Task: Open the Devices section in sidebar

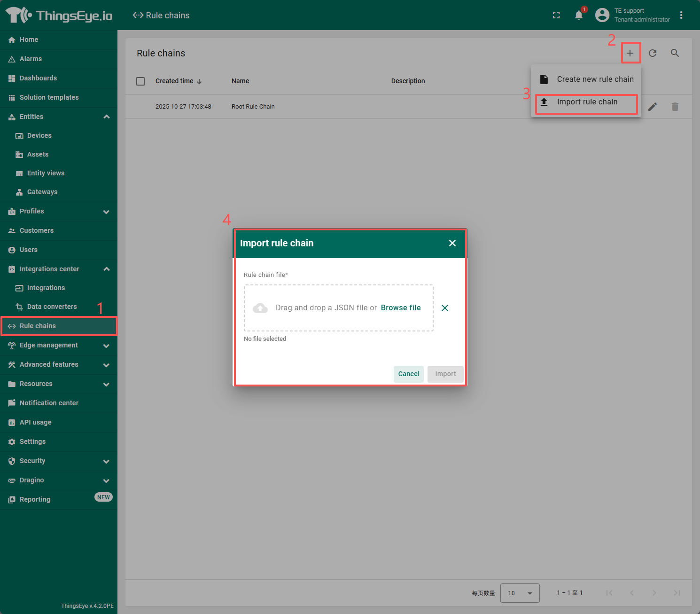Action: pyautogui.click(x=39, y=135)
